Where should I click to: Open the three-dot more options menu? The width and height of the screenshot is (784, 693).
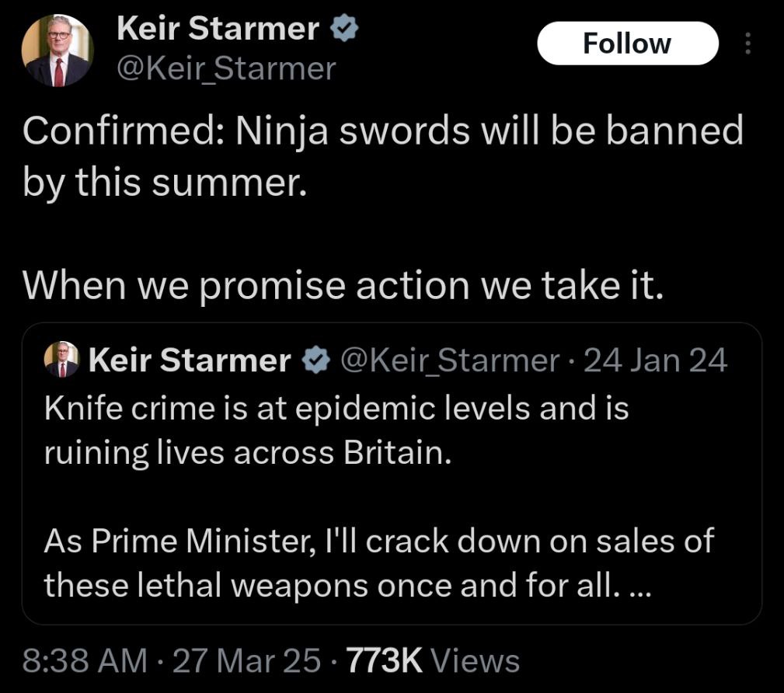point(748,44)
